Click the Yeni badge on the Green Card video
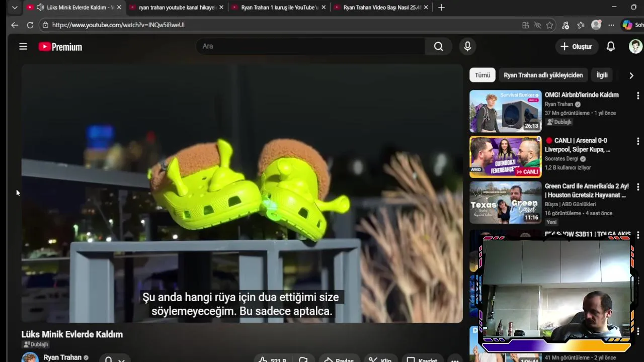Screen dimensions: 644x362 (x=552, y=222)
